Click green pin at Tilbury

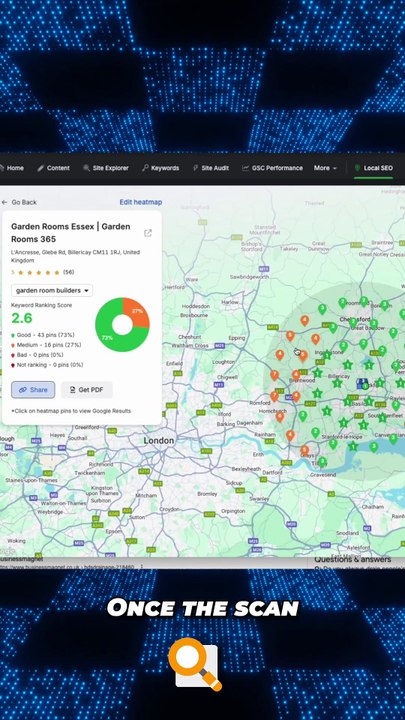click(322, 461)
